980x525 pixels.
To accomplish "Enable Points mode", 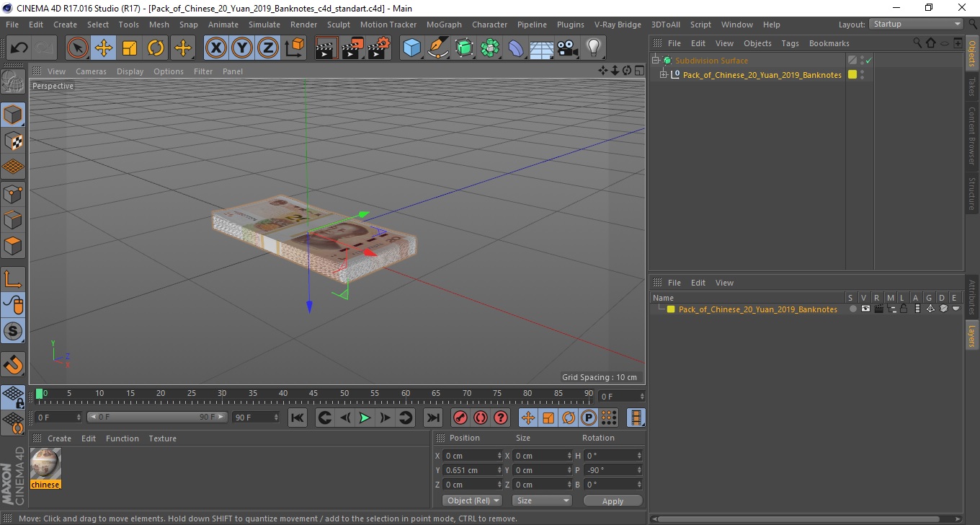I will click(x=13, y=193).
